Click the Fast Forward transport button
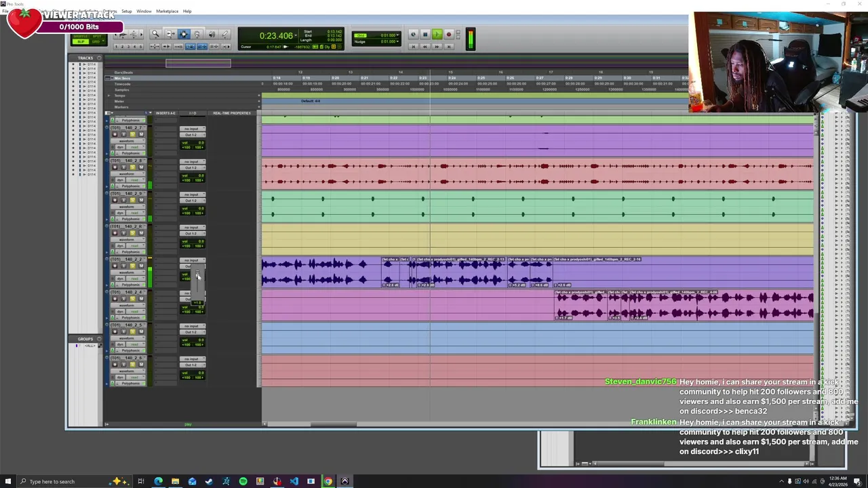868x488 pixels. [437, 47]
